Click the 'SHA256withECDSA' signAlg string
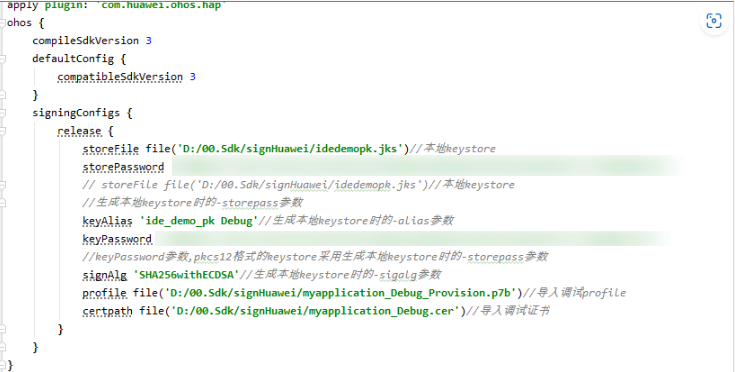The height and width of the screenshot is (372, 735). click(x=186, y=275)
